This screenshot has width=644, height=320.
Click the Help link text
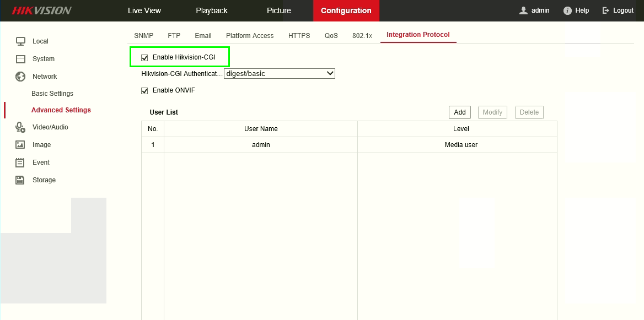pos(582,10)
